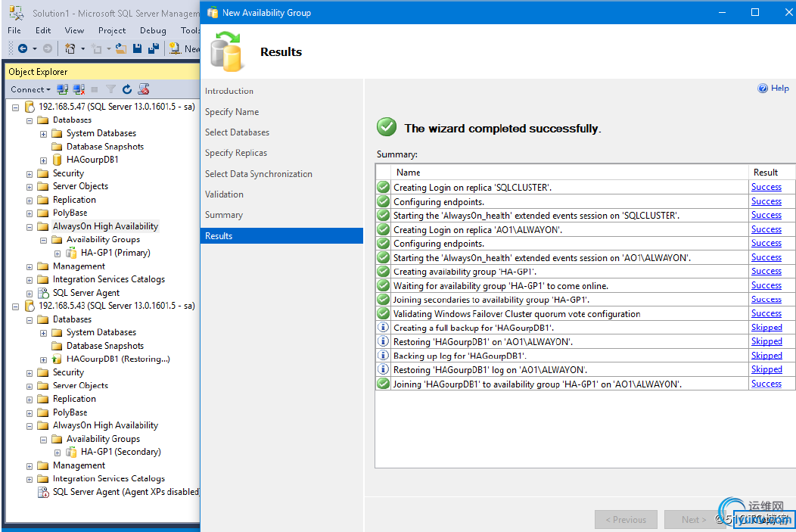This screenshot has width=796, height=532.
Task: Select the HAGourpDB1 database icon under 192.168.5.47
Action: click(x=58, y=160)
